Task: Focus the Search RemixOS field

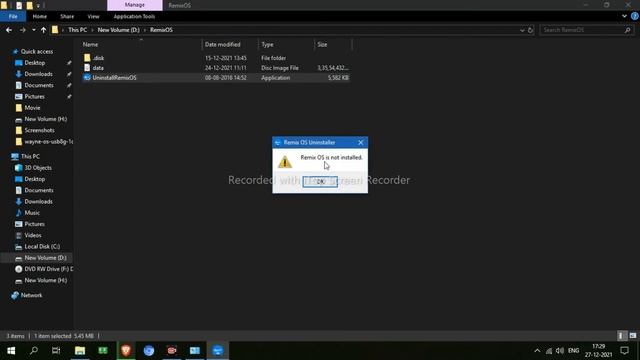Action: tap(586, 30)
